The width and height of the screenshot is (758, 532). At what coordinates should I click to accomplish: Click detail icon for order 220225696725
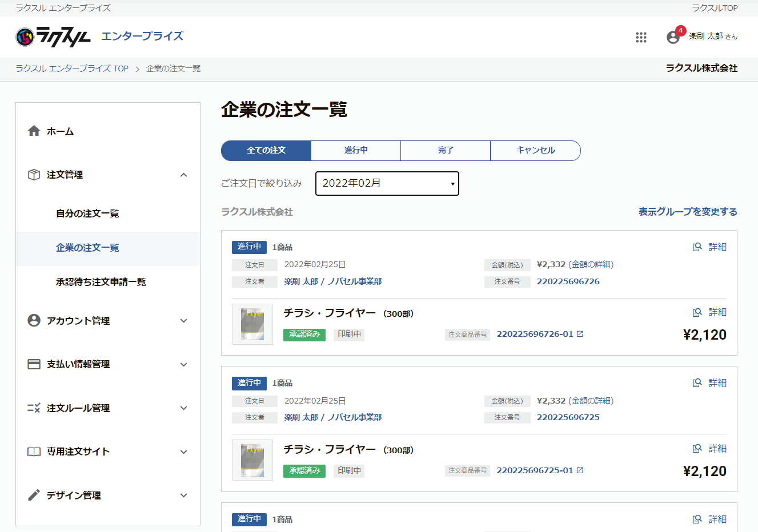697,383
